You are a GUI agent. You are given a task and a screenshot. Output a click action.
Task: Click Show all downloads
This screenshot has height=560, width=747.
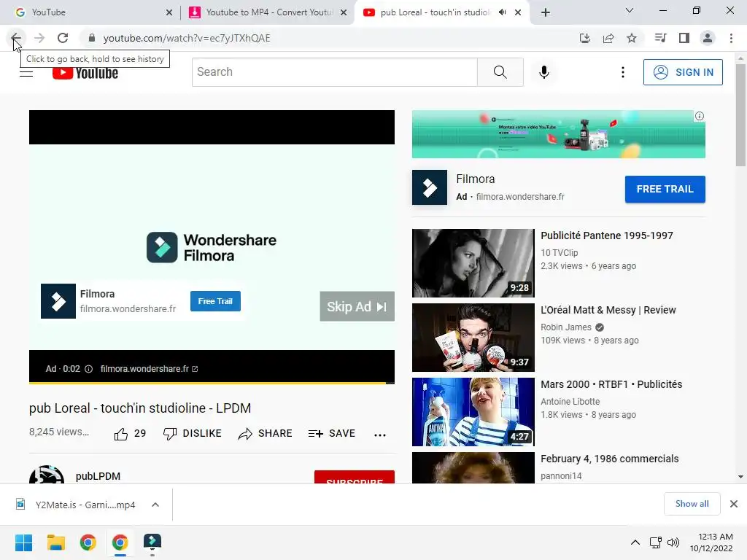pos(692,504)
